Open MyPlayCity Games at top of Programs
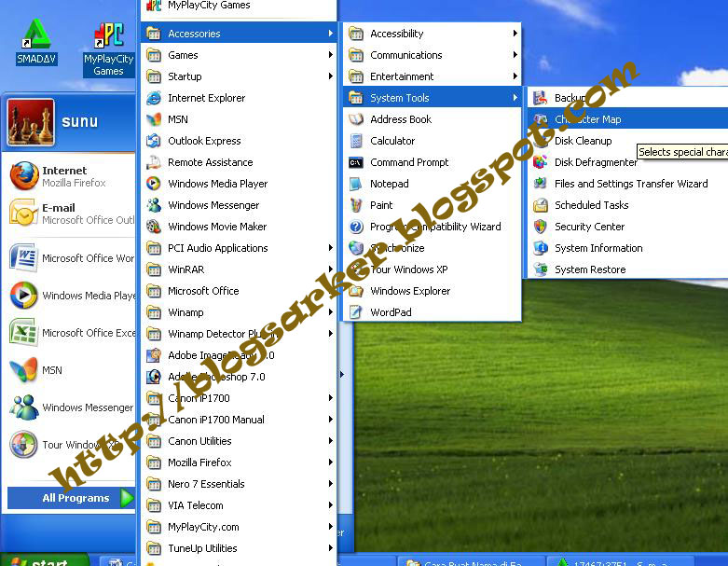The height and width of the screenshot is (566, 728). (239, 6)
